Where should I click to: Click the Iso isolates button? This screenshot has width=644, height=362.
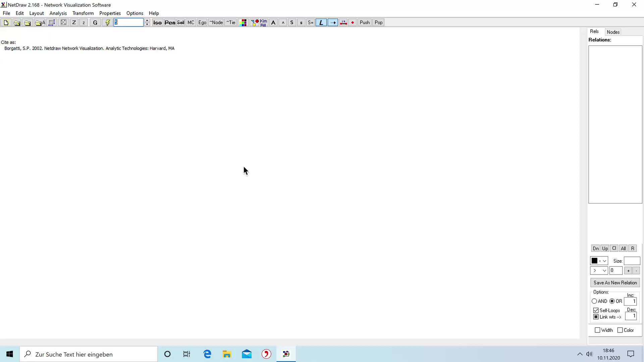[157, 22]
